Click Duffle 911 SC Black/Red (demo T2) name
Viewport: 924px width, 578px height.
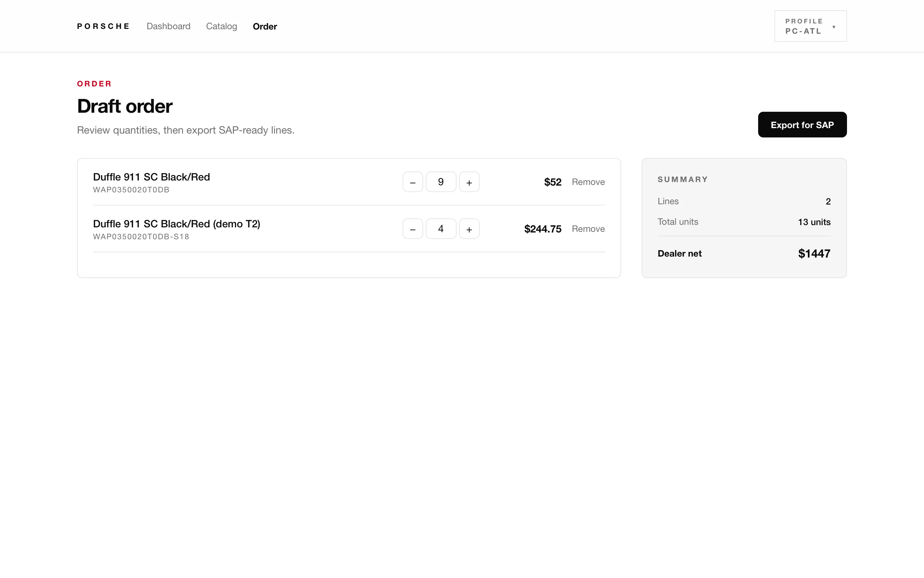pyautogui.click(x=176, y=224)
